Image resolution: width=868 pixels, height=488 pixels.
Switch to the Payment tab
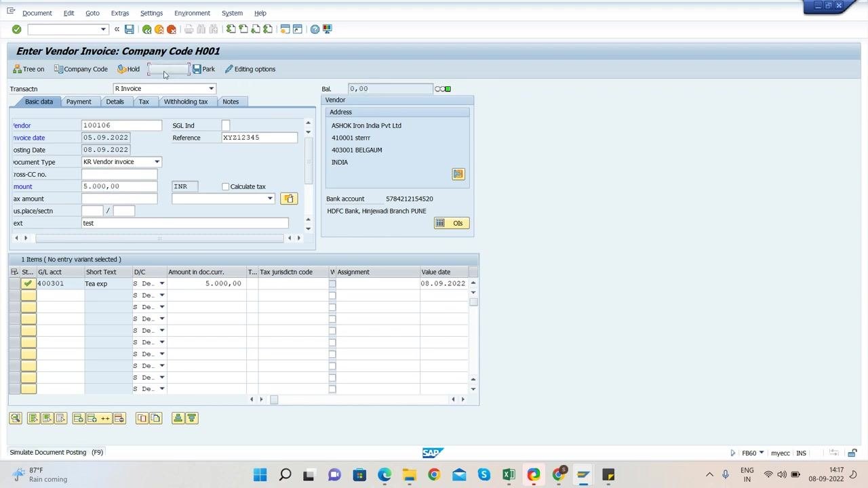(79, 102)
